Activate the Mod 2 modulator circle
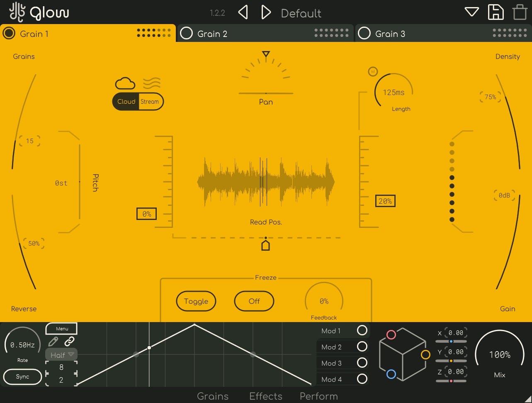The image size is (532, 403). (362, 347)
